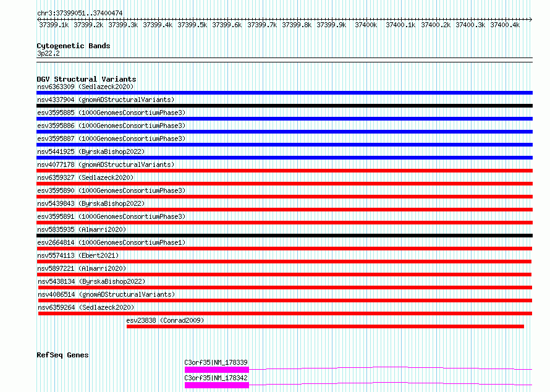Click the blue bar under esv3595887
Screen dimensions: 550x392
284,145
